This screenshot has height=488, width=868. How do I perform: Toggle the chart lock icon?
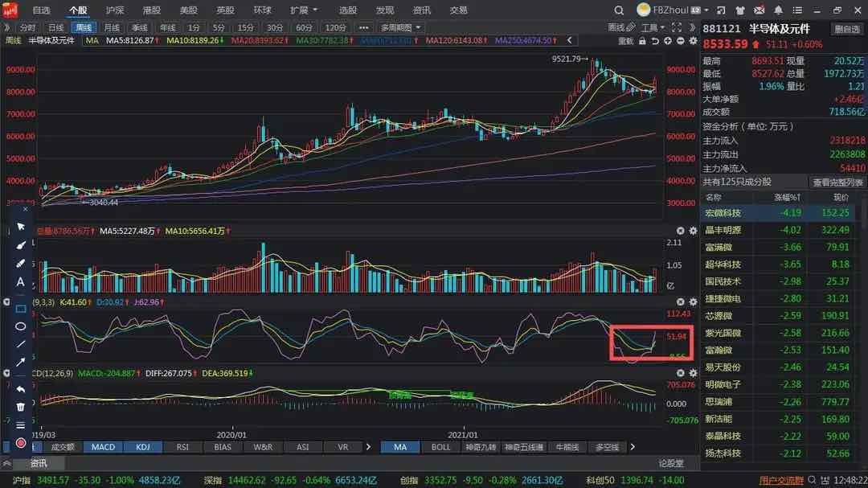pos(642,41)
